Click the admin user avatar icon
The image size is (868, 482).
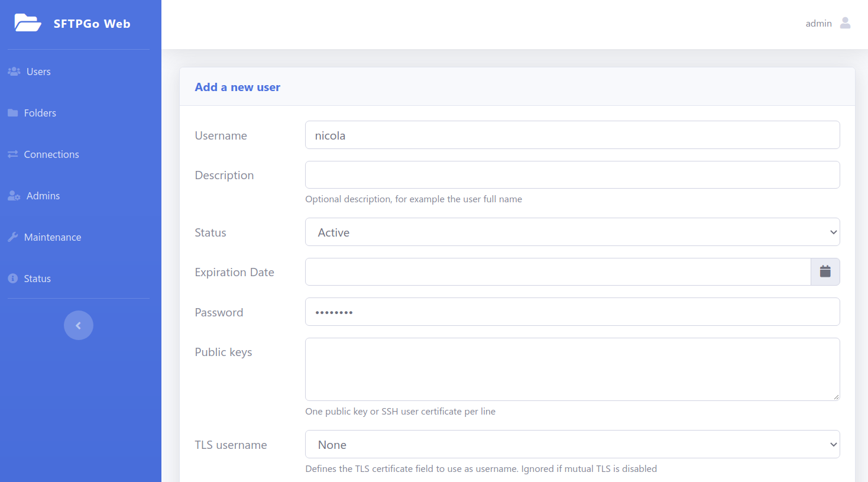click(845, 23)
